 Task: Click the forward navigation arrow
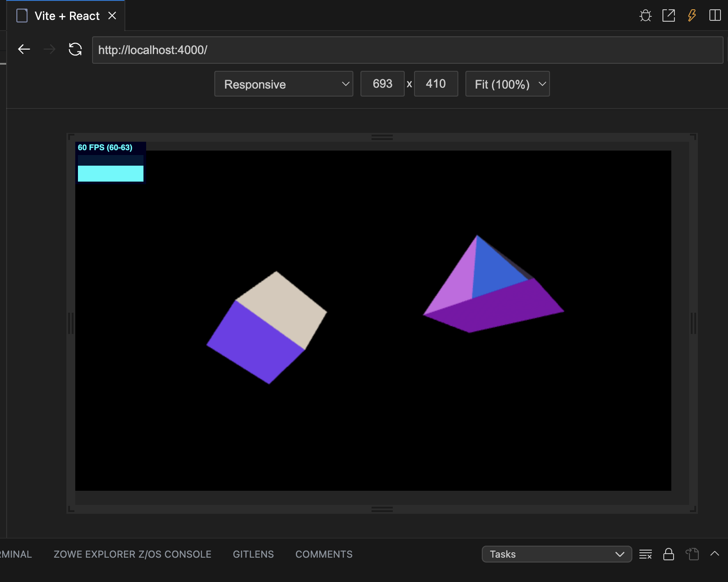pos(50,49)
